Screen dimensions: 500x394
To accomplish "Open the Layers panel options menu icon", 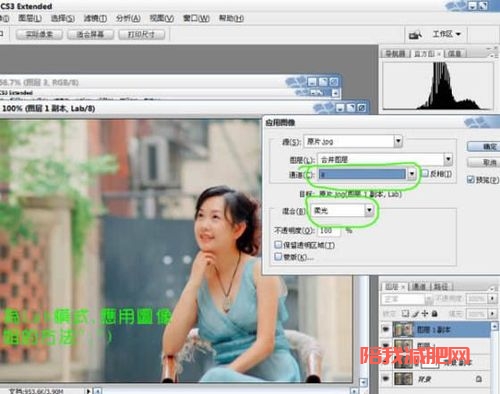I will [x=492, y=288].
